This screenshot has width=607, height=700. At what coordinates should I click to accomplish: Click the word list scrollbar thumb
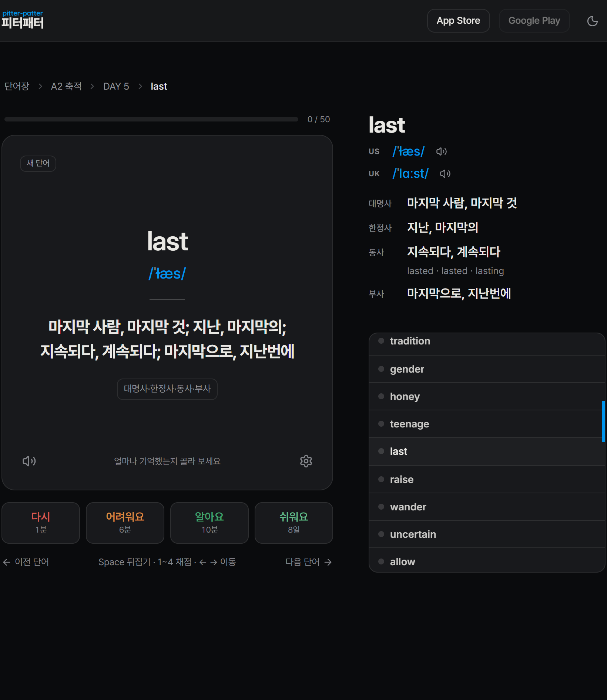tap(603, 421)
